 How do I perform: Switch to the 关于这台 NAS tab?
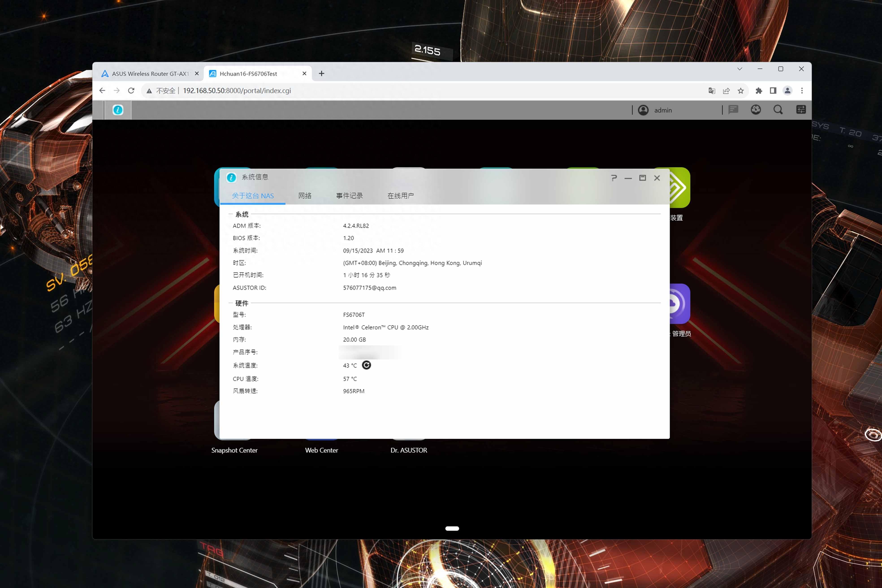click(x=253, y=196)
